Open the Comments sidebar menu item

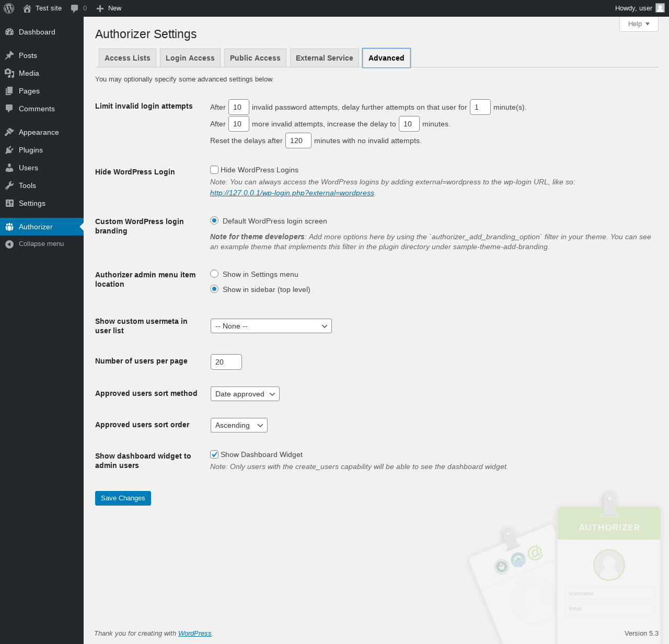[42, 109]
